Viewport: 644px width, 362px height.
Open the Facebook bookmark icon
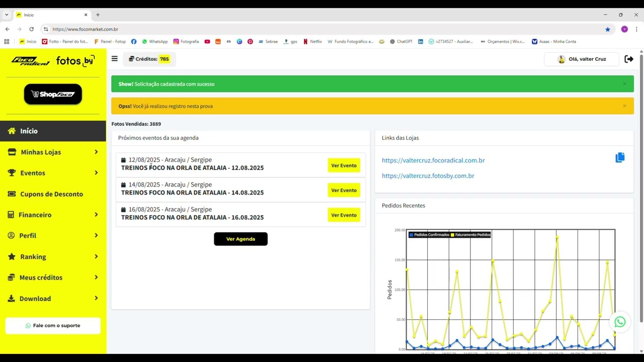pyautogui.click(x=134, y=42)
